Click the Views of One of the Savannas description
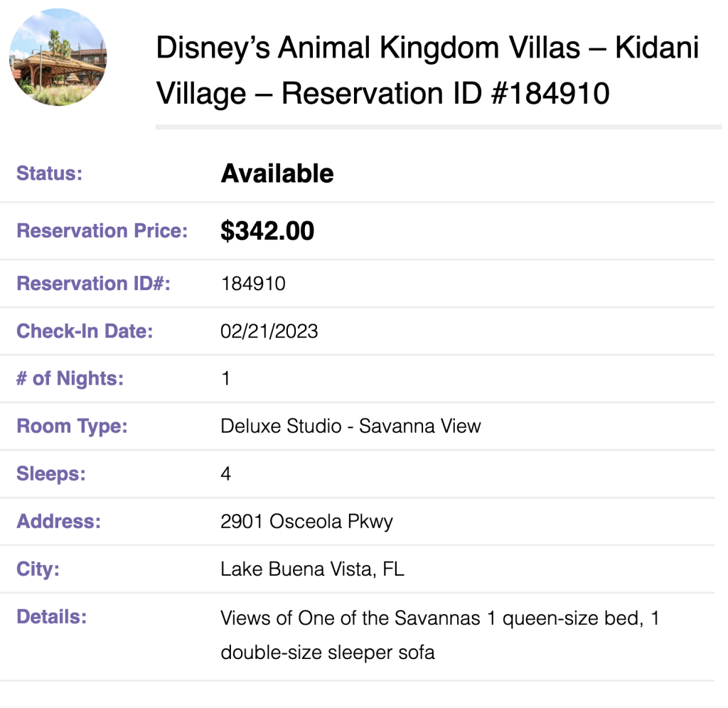728x708 pixels. click(439, 635)
